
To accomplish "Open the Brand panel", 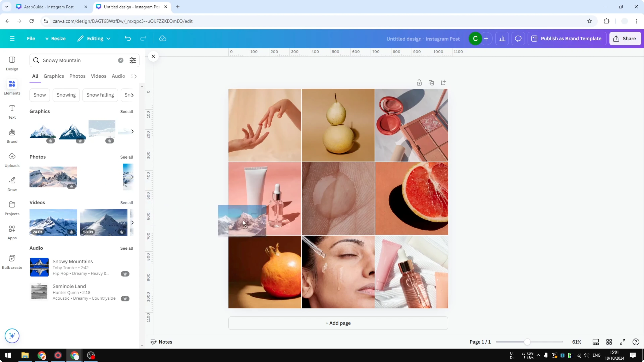I will 12,136.
